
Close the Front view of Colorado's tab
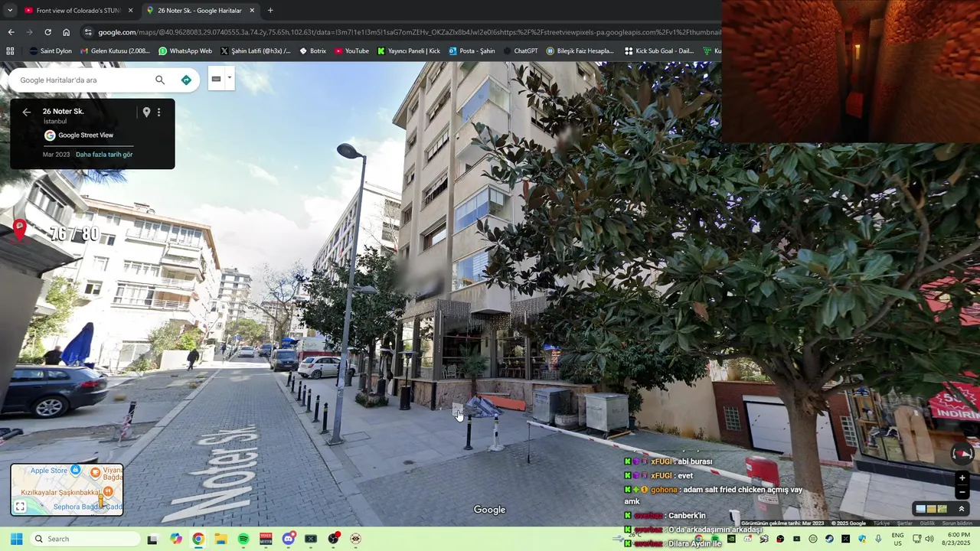coord(130,11)
